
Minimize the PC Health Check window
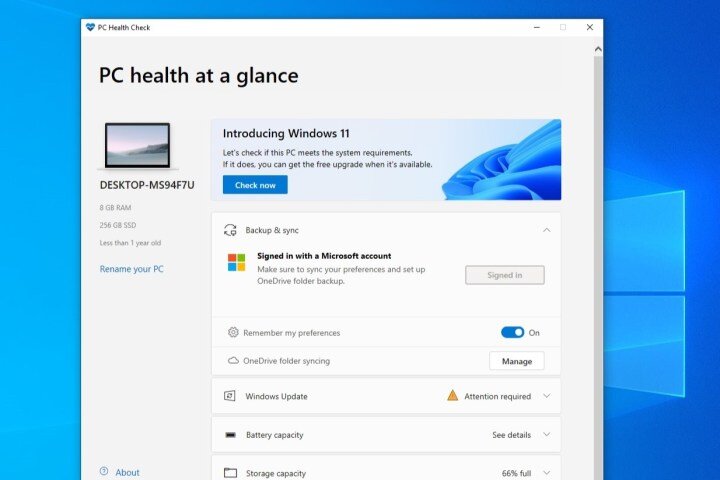[536, 28]
